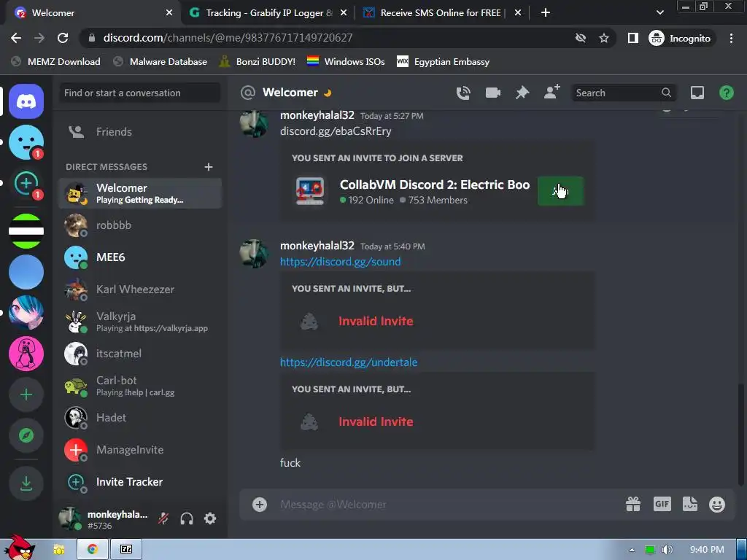
Task: Open Discord home button
Action: pyautogui.click(x=26, y=101)
